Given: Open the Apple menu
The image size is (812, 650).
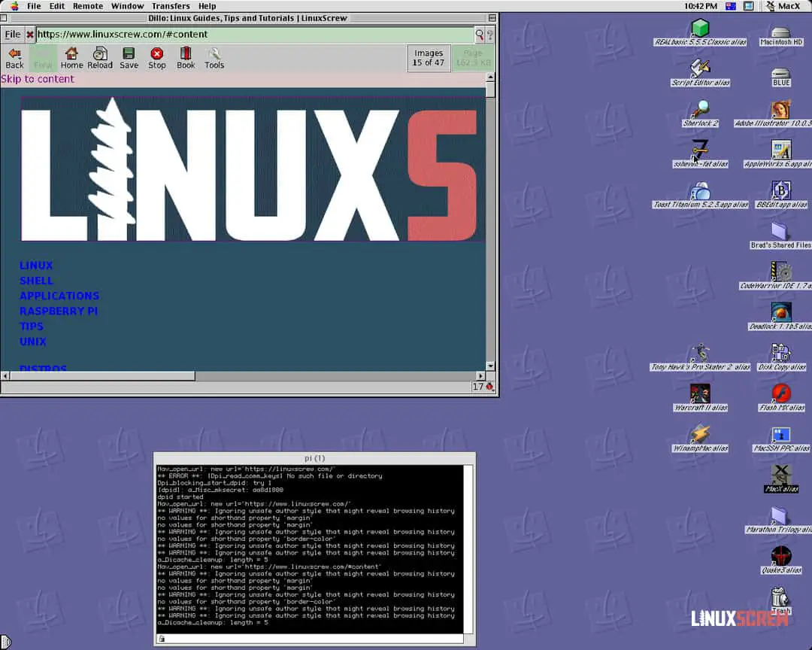Looking at the screenshot, I should [x=14, y=6].
